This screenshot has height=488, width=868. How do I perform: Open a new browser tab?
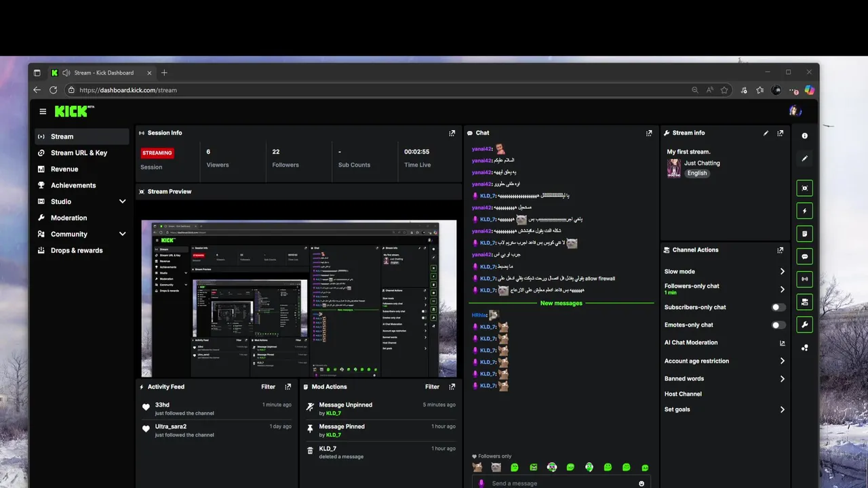[164, 73]
